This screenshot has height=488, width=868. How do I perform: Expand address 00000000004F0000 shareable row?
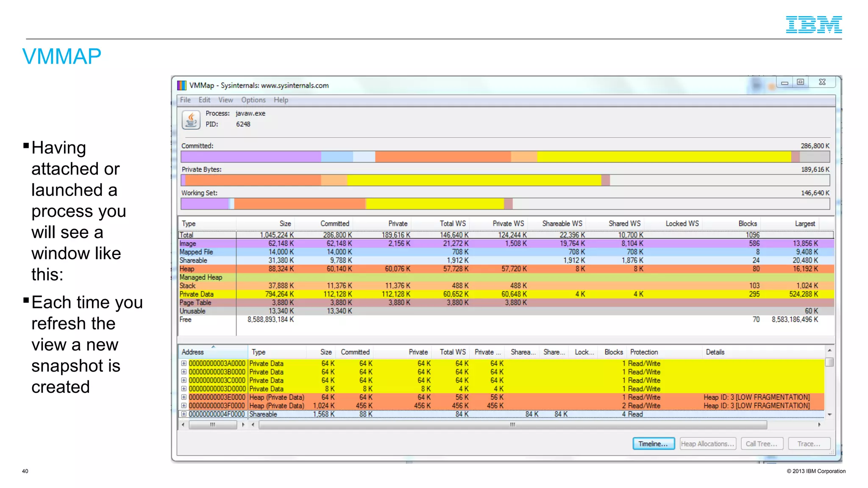coord(184,414)
